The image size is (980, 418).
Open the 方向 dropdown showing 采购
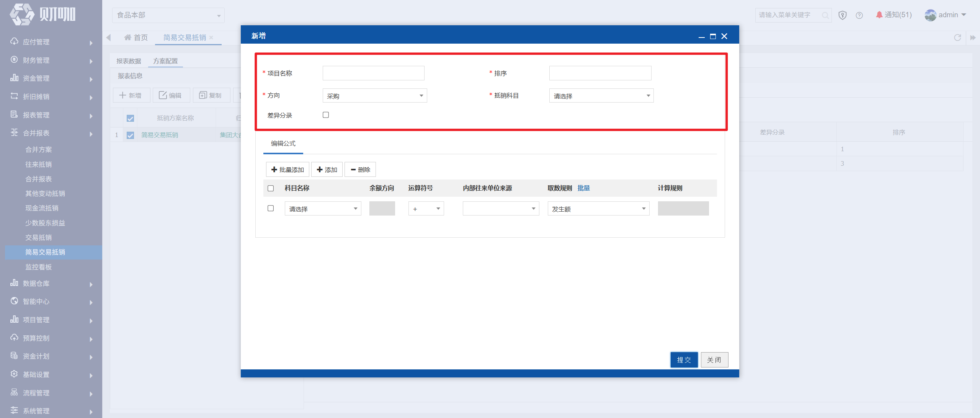pyautogui.click(x=375, y=96)
